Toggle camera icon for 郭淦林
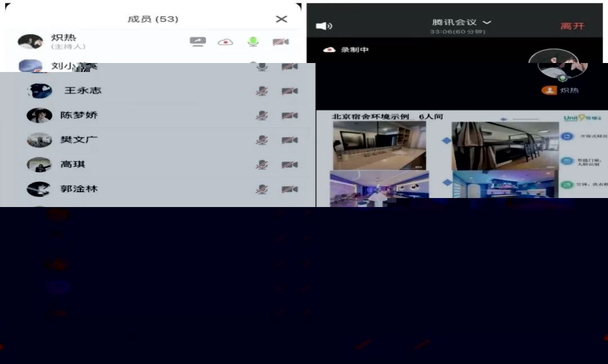Image resolution: width=608 pixels, height=364 pixels. pyautogui.click(x=290, y=189)
